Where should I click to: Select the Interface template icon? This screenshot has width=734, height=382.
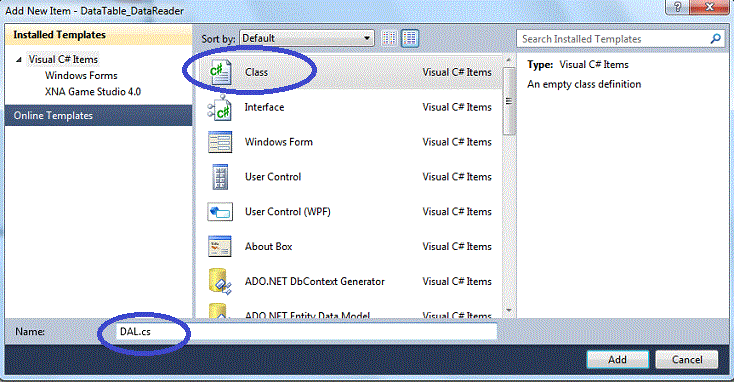(x=220, y=107)
